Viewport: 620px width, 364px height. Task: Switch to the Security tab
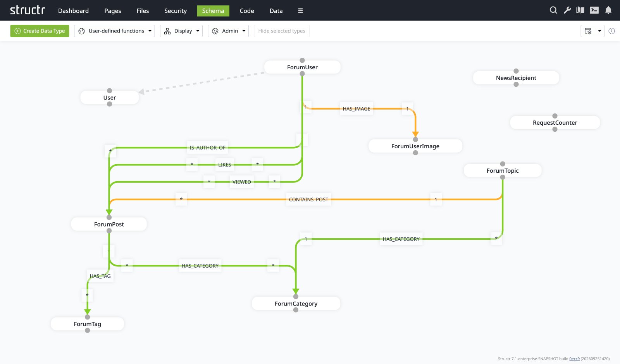pos(176,11)
